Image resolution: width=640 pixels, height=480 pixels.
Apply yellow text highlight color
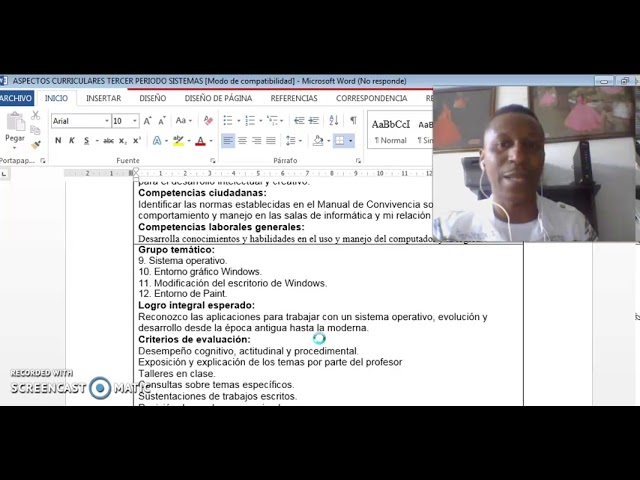tap(178, 140)
